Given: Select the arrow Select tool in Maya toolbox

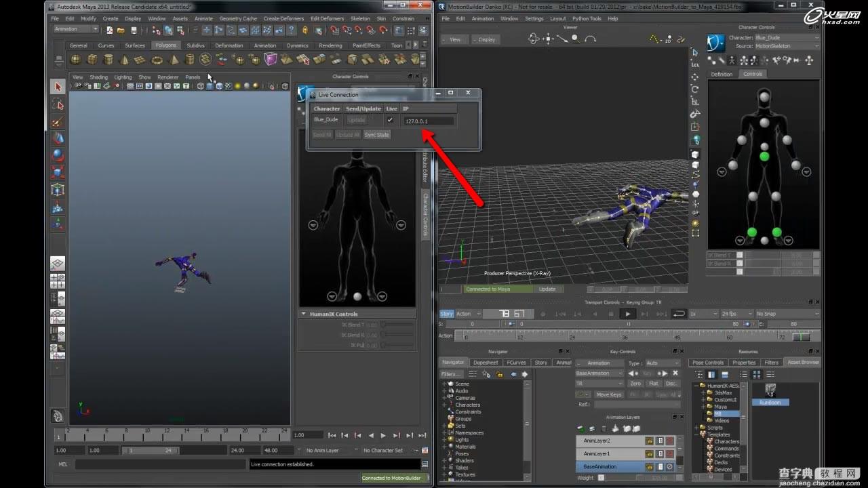Looking at the screenshot, I should 58,87.
